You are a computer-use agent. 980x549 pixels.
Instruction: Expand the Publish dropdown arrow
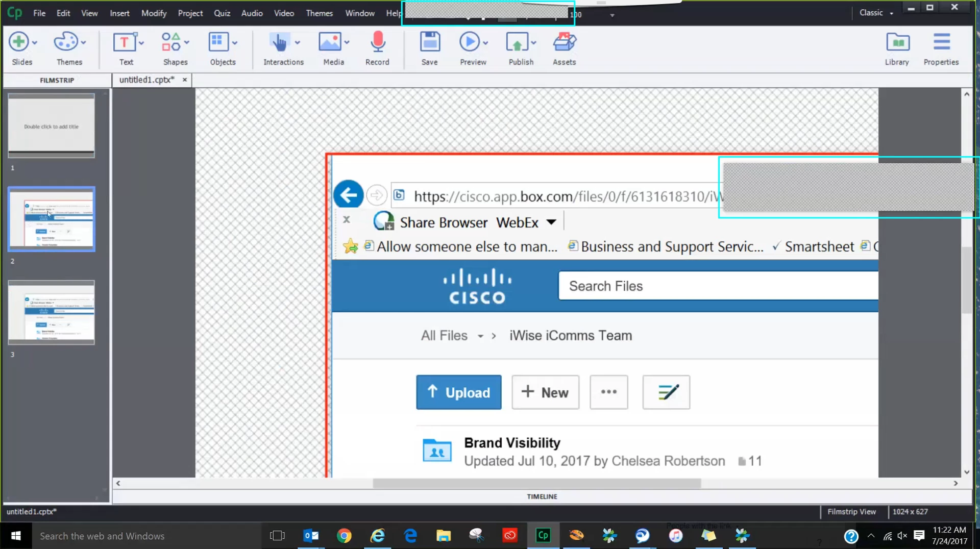coord(533,43)
